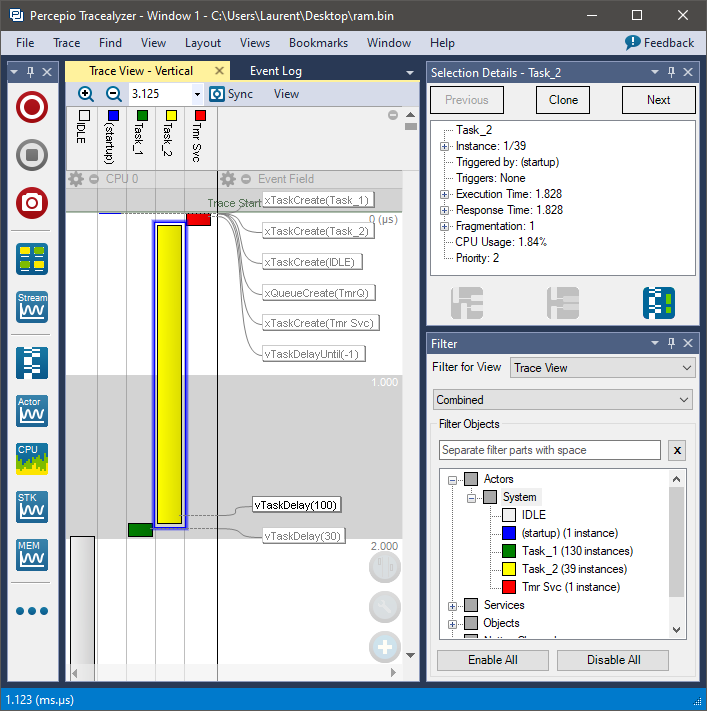Open the zoom level 3.125 dropdown
Viewport: 707px width, 711px height.
[x=197, y=94]
